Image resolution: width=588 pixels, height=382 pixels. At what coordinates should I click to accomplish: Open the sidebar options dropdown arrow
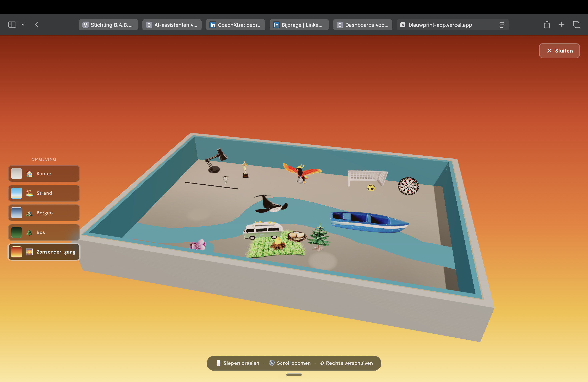[23, 25]
